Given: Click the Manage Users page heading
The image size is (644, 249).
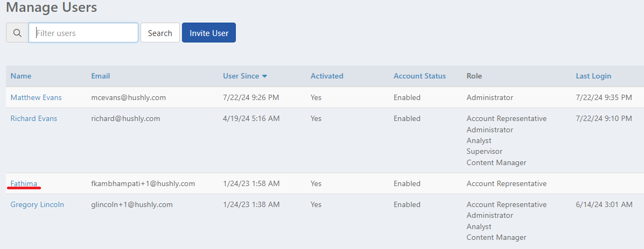Looking at the screenshot, I should [x=51, y=7].
